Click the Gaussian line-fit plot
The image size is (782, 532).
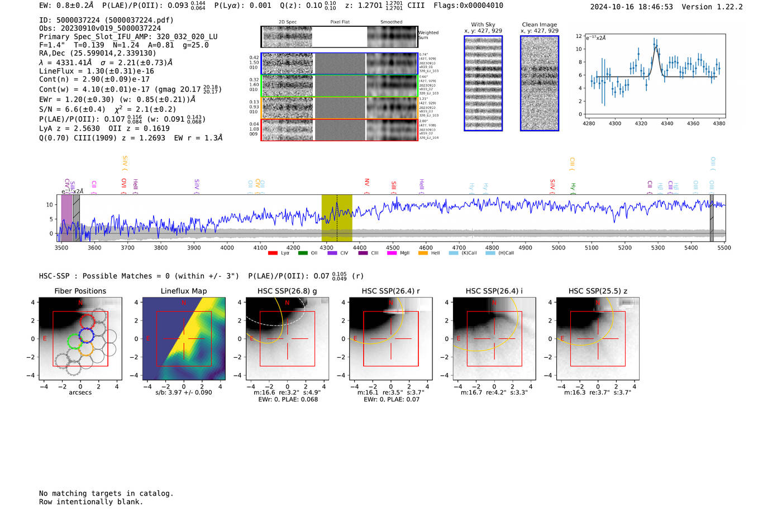pos(655,75)
